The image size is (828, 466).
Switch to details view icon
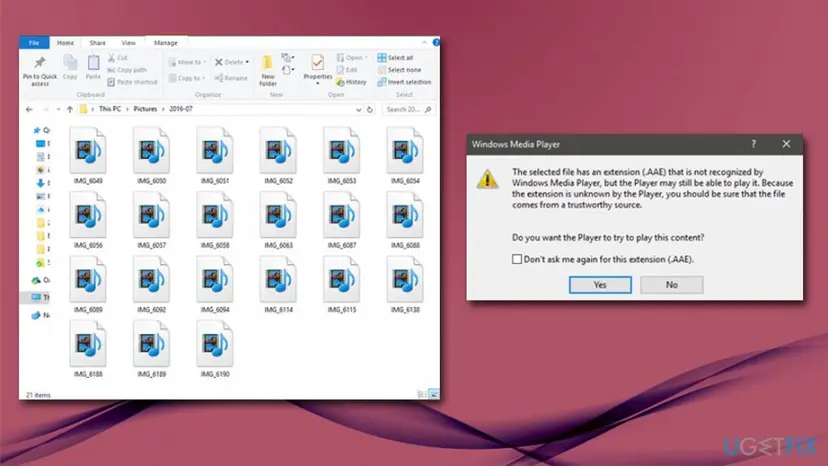(422, 394)
